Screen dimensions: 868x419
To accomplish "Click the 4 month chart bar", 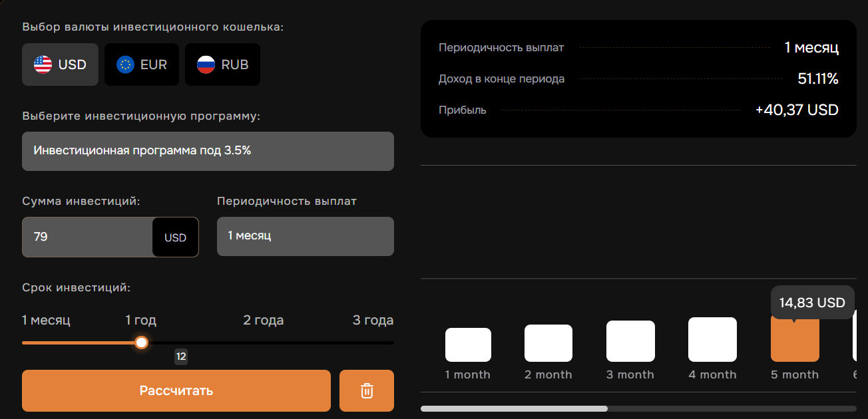I will tap(712, 340).
